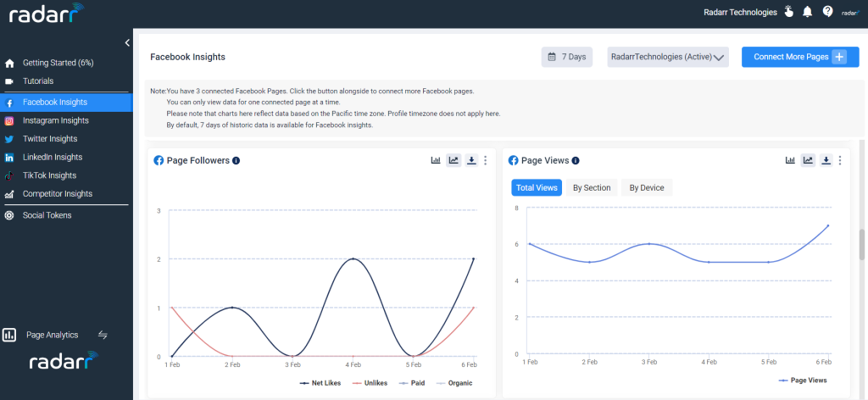The image size is (868, 400).
Task: Click the switch arrows next to Page Analytics
Action: point(103,335)
